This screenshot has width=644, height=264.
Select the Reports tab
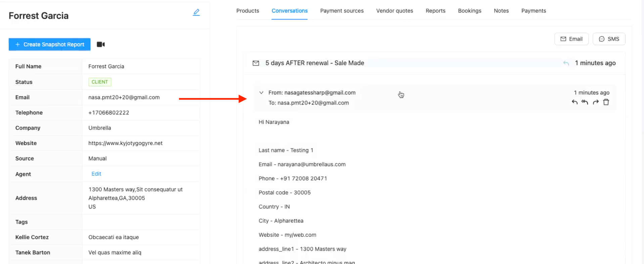[x=435, y=11]
